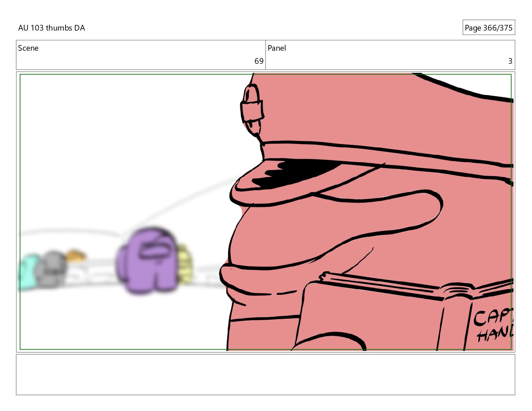The image size is (532, 411).
Task: Click the 'Panel' label
Action: pos(277,48)
